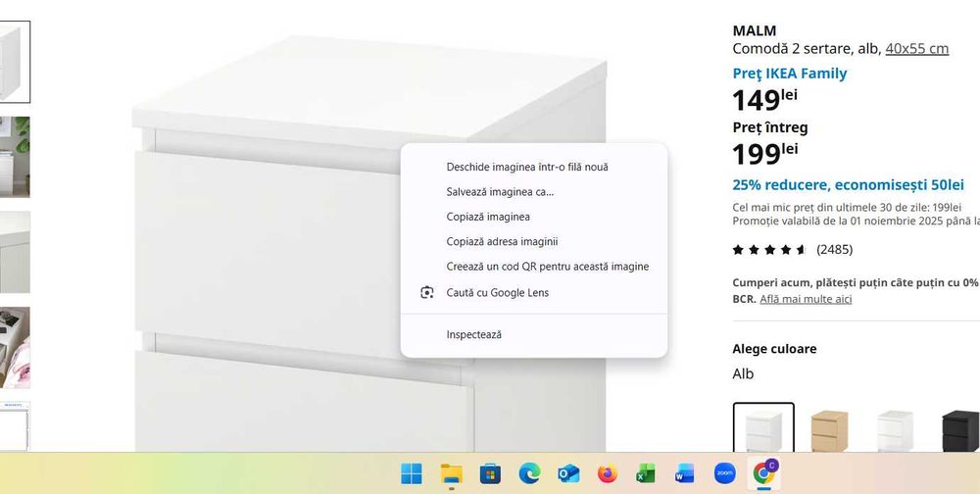The image size is (980, 494).
Task: Click Google Lens camera icon in menu
Action: tap(427, 292)
